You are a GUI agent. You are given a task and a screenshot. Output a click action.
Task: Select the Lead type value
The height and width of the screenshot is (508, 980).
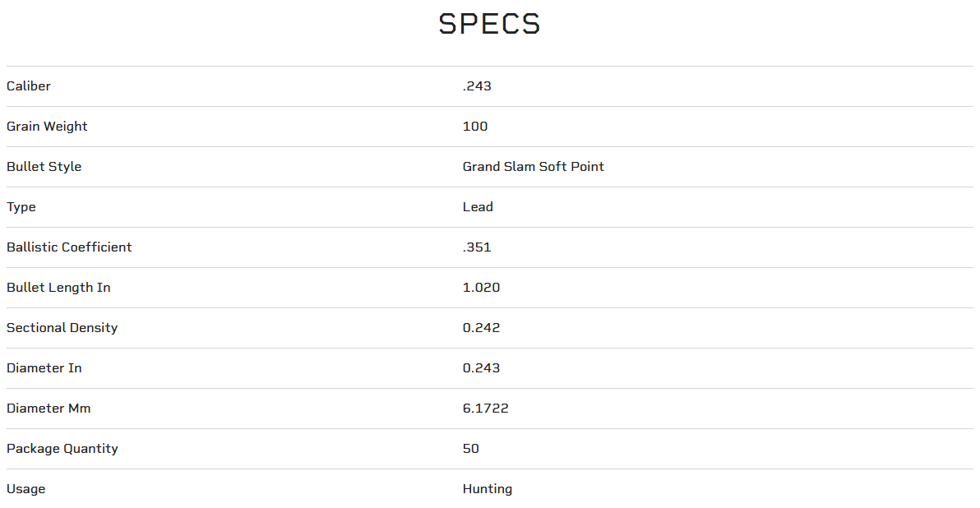[478, 207]
